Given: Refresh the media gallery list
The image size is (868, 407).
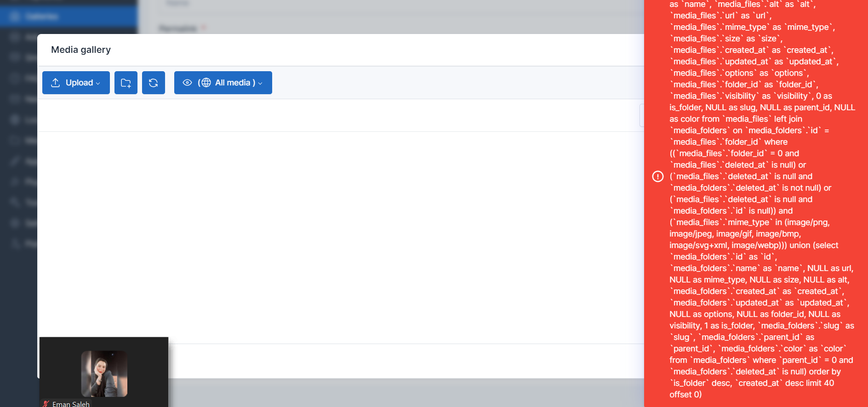Looking at the screenshot, I should (x=154, y=83).
